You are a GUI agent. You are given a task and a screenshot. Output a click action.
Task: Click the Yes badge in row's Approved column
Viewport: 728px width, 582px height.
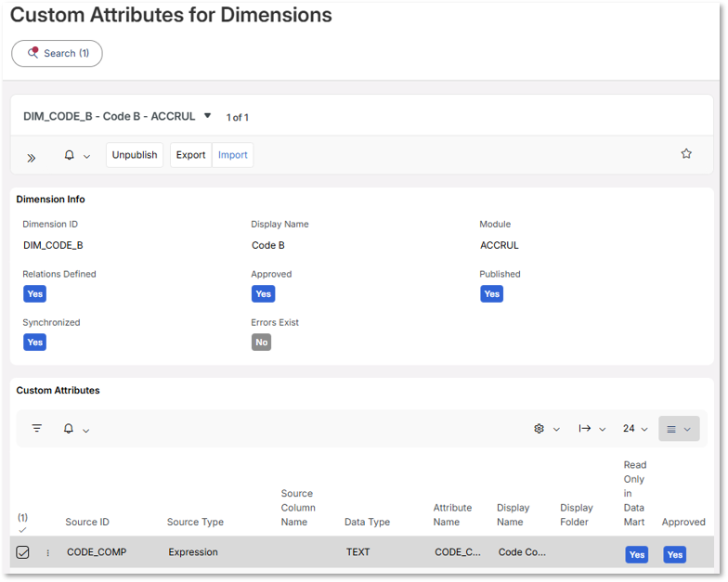pyautogui.click(x=674, y=555)
